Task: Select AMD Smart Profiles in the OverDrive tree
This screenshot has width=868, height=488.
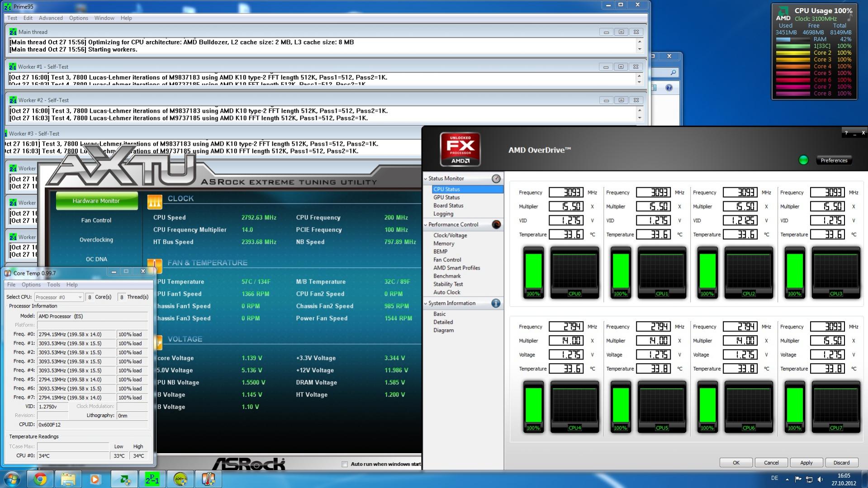Action: 456,268
